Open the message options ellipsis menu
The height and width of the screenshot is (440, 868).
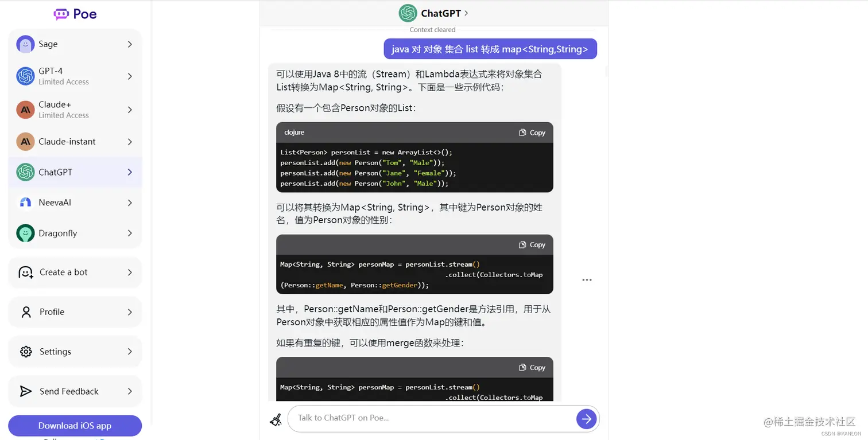tap(587, 279)
